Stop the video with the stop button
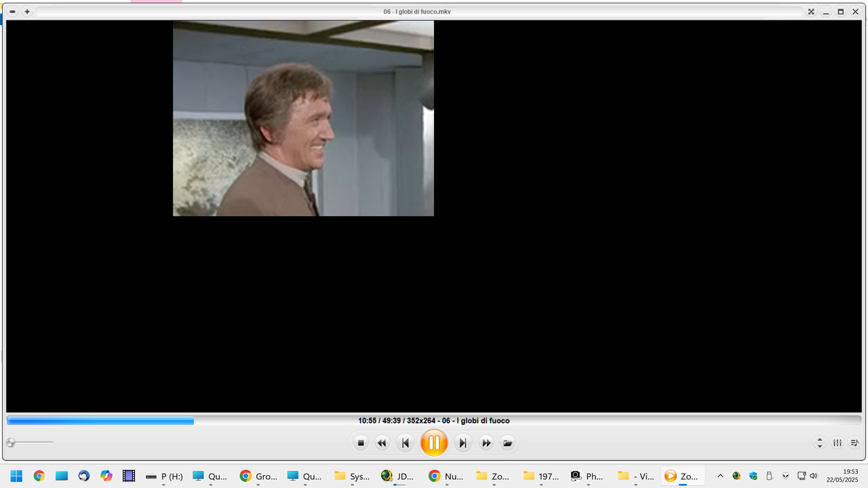The image size is (868, 488). (x=361, y=443)
